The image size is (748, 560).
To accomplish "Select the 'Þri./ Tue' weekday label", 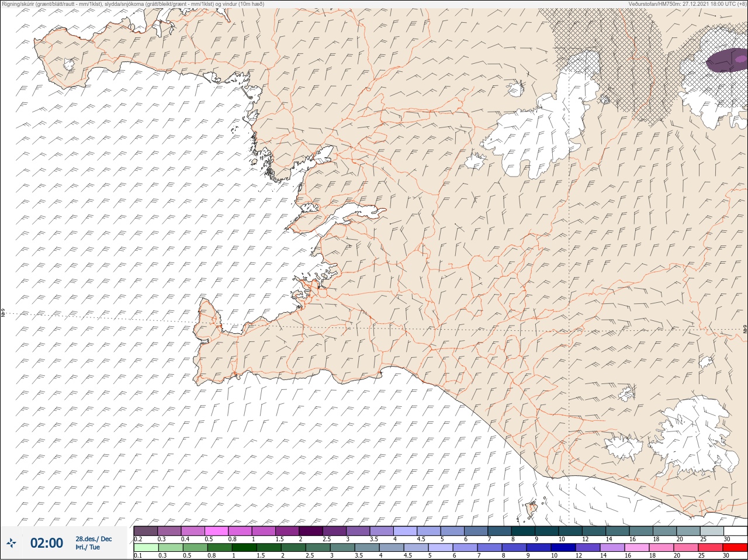I will point(88,547).
